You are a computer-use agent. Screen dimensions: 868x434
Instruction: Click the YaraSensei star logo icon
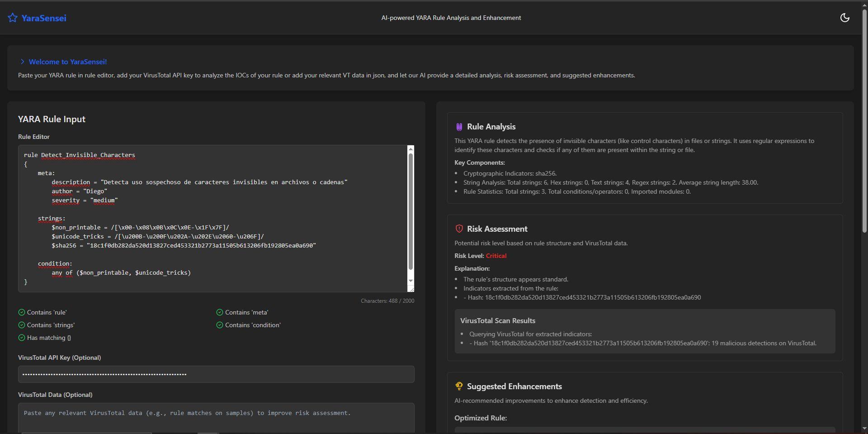pos(13,18)
